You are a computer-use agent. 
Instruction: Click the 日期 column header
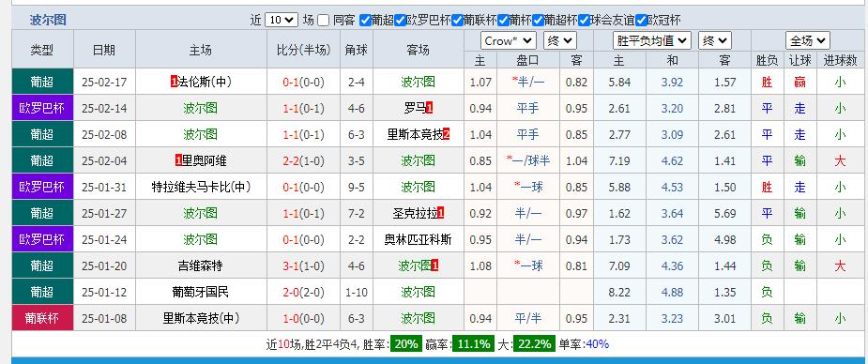104,50
